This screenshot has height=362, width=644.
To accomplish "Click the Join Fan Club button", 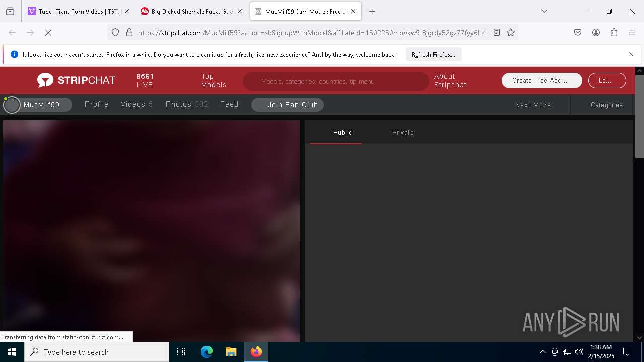I will (287, 105).
